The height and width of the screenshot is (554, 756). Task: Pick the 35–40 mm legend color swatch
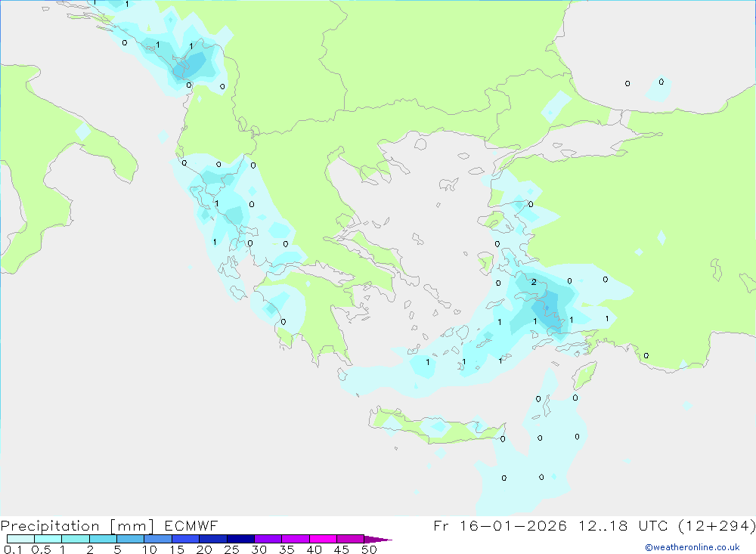click(296, 539)
